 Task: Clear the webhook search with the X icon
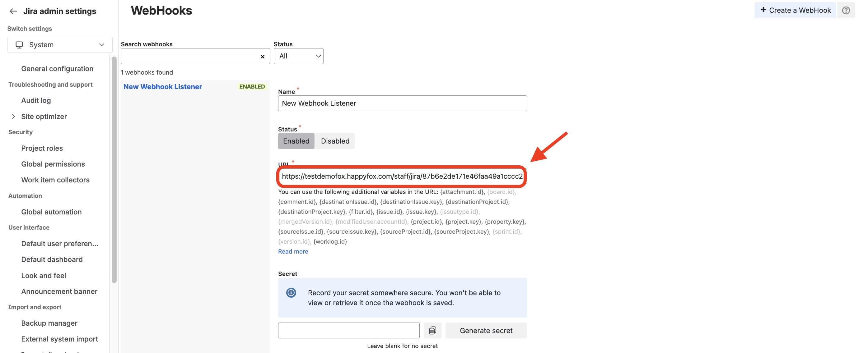click(x=262, y=57)
